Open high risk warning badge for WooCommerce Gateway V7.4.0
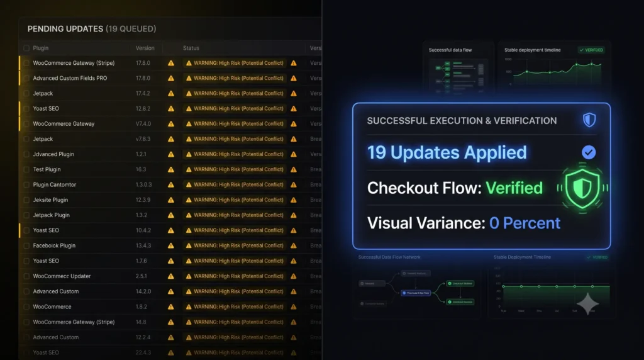The image size is (644, 360). tap(235, 124)
